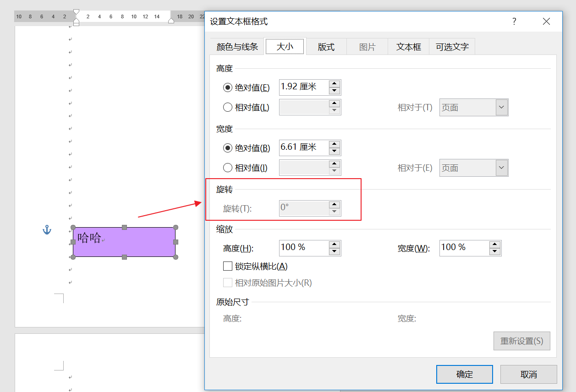Increase absolute width with up arrow
576x392 pixels.
[335, 144]
